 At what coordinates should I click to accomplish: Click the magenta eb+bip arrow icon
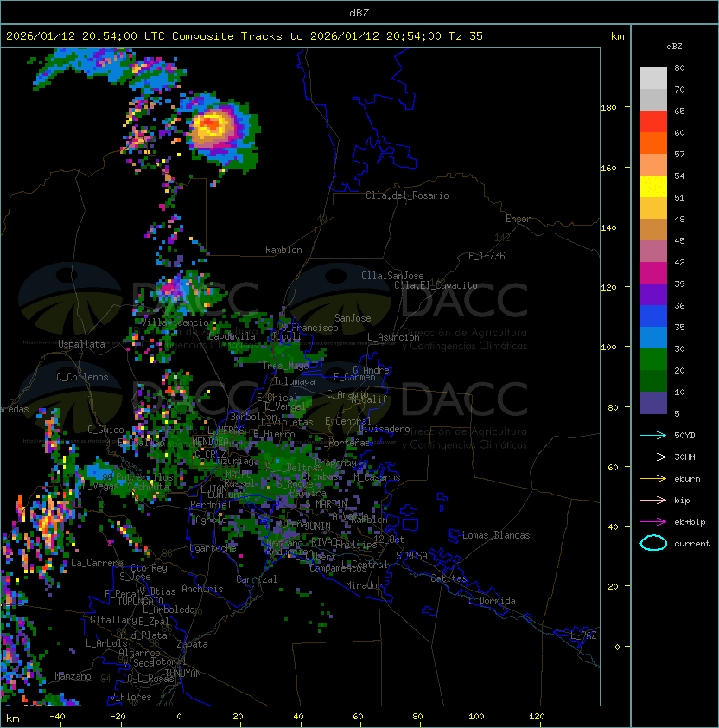tap(653, 522)
